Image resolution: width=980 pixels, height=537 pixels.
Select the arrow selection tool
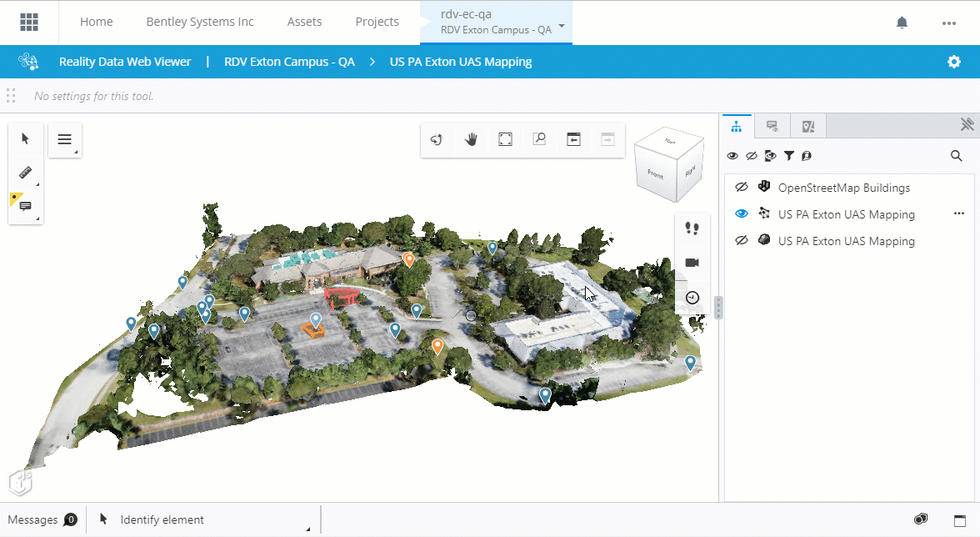point(25,138)
